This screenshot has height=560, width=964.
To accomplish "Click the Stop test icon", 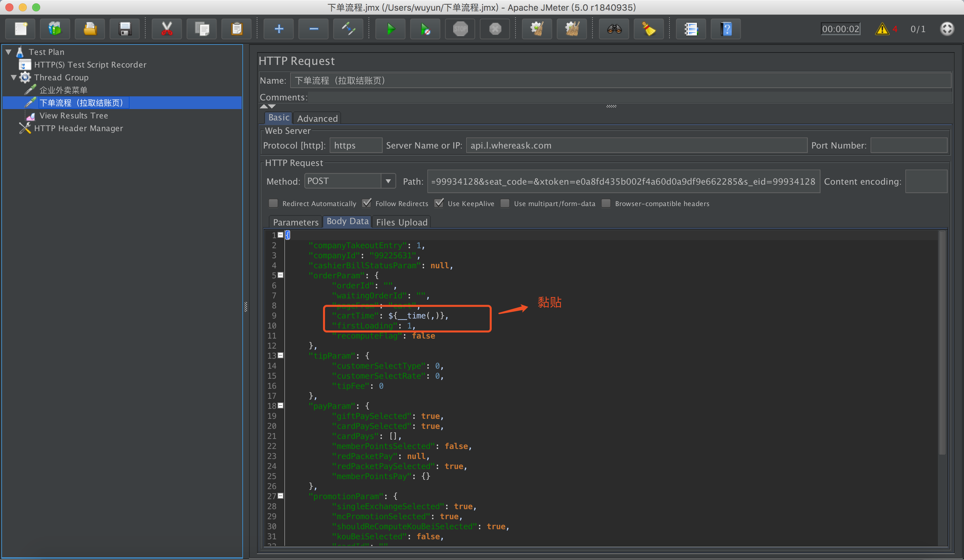I will click(x=460, y=29).
